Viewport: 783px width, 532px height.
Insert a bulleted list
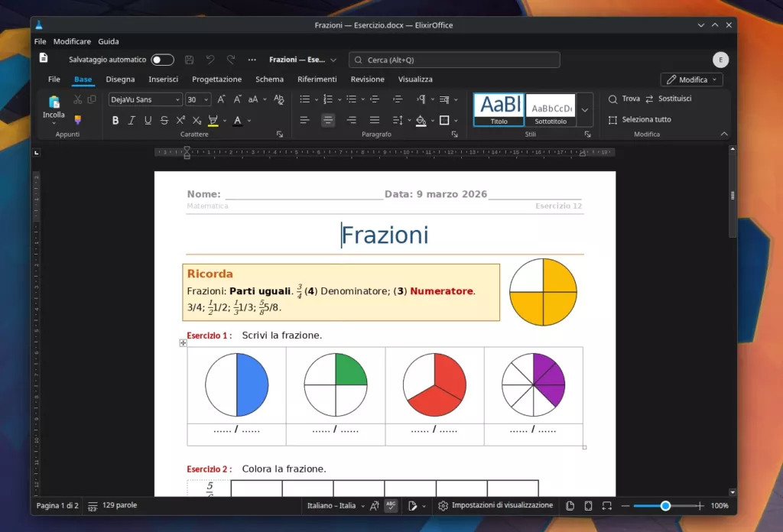[304, 99]
